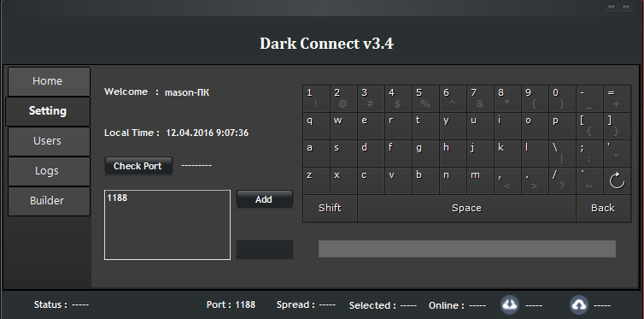The image size is (644, 319).
Task: Click the Space key on virtual keyboard
Action: (466, 208)
